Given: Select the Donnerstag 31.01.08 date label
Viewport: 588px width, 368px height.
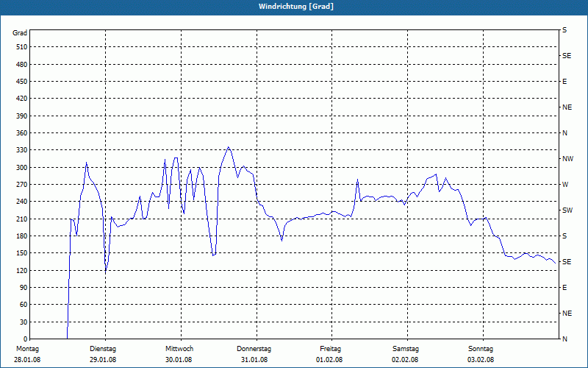Looking at the screenshot, I should pos(254,354).
